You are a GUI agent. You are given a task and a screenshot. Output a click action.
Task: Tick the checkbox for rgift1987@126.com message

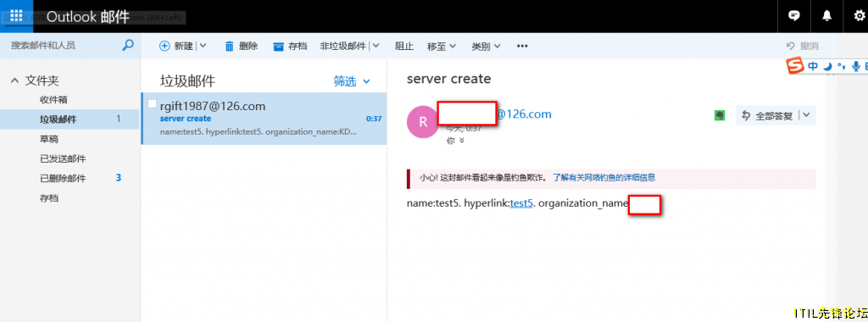pos(153,104)
